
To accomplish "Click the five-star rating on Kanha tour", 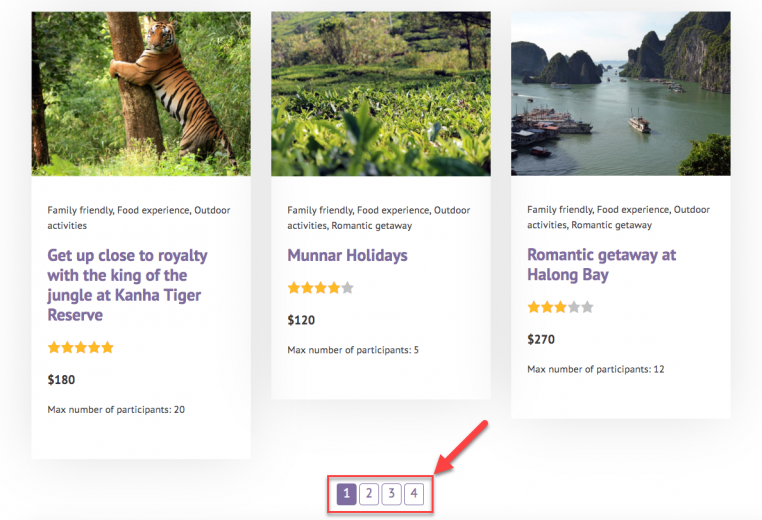I will coord(81,348).
